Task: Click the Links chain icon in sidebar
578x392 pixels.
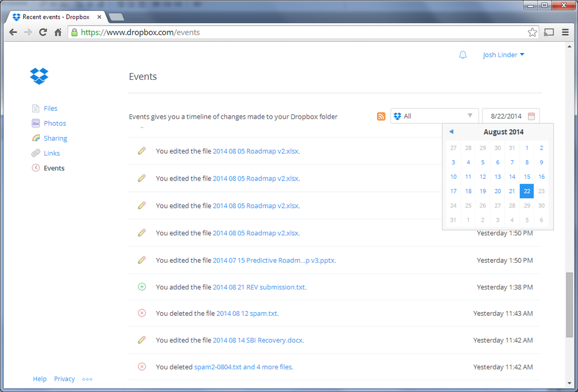Action: point(36,153)
